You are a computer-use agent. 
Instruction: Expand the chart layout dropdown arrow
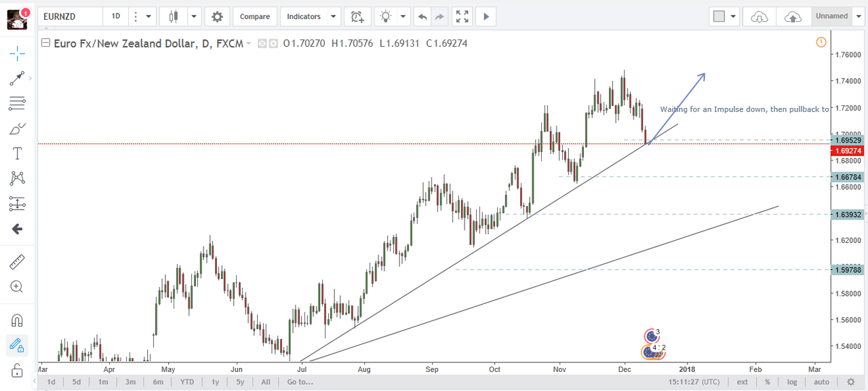733,16
